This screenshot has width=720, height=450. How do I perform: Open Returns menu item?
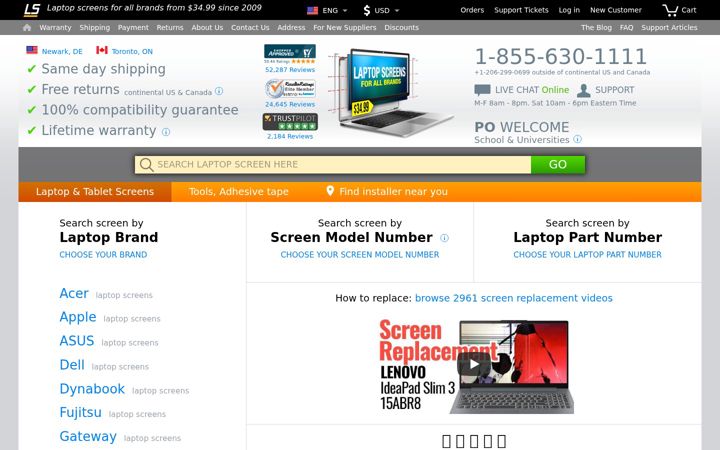coord(170,28)
